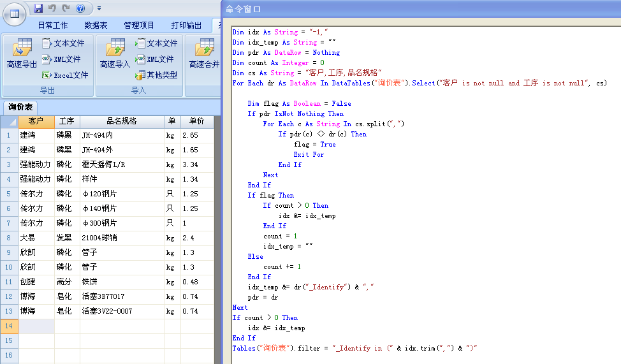Click the 命令窗口 title bar
The image size is (621, 364).
[421, 9]
